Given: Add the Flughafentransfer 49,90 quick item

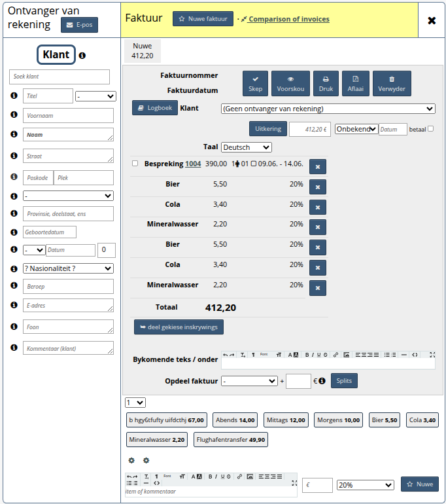Looking at the screenshot, I should pyautogui.click(x=231, y=439).
